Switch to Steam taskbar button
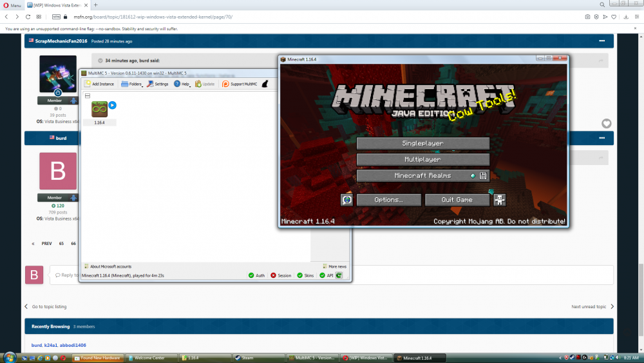 [x=259, y=358]
